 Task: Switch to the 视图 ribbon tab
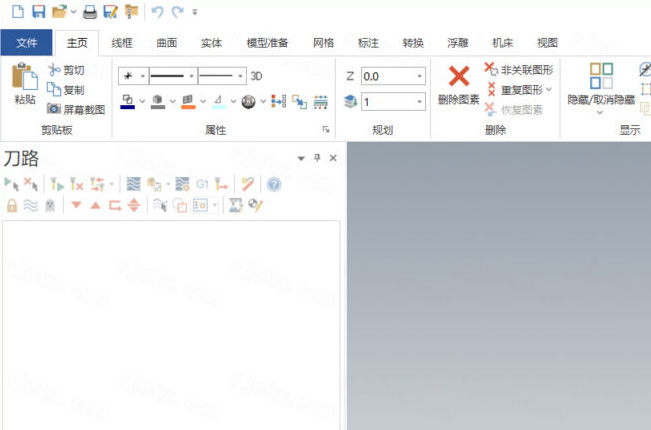(548, 43)
